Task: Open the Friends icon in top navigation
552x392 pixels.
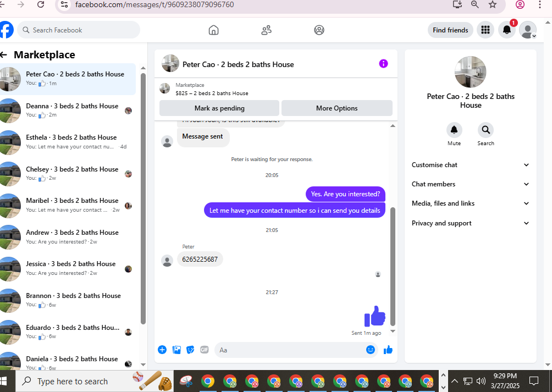Action: point(266,30)
